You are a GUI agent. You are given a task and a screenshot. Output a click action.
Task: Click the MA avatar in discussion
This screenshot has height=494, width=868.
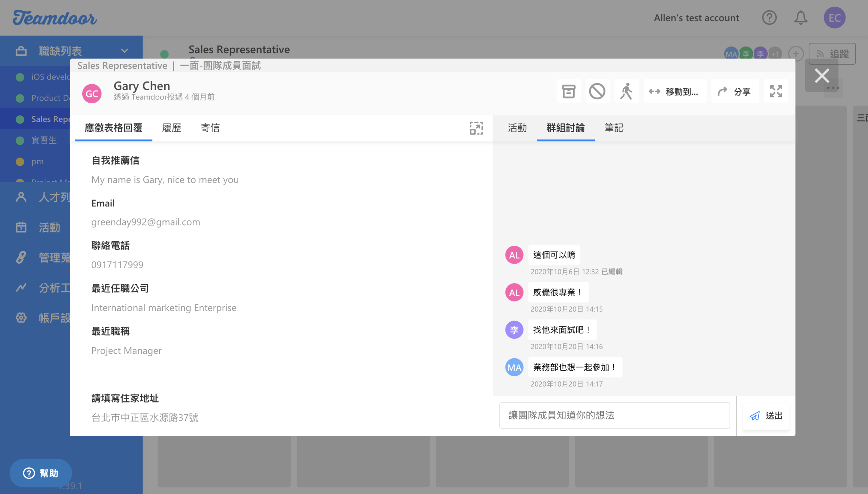[x=514, y=367]
